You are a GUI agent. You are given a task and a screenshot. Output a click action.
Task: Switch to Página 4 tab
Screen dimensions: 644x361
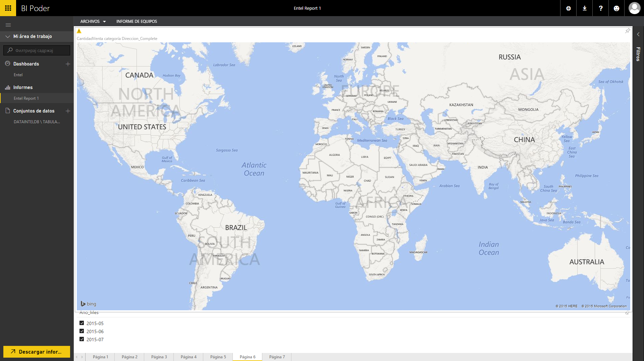(x=189, y=357)
